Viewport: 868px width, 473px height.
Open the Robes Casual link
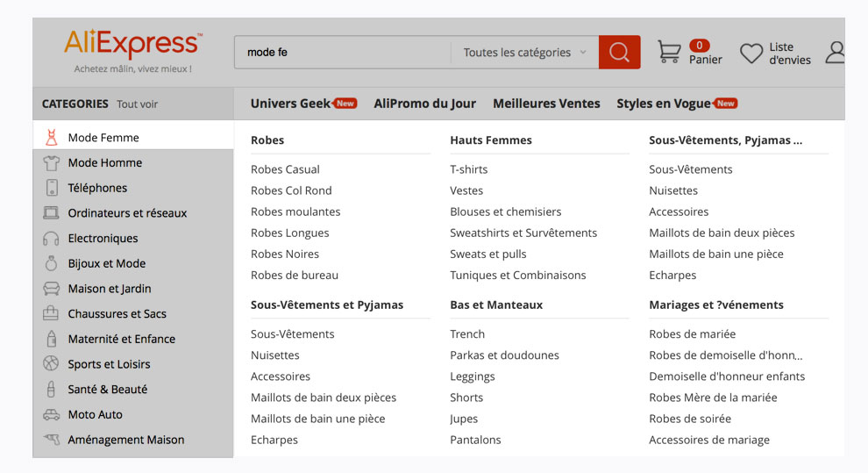[x=285, y=169]
